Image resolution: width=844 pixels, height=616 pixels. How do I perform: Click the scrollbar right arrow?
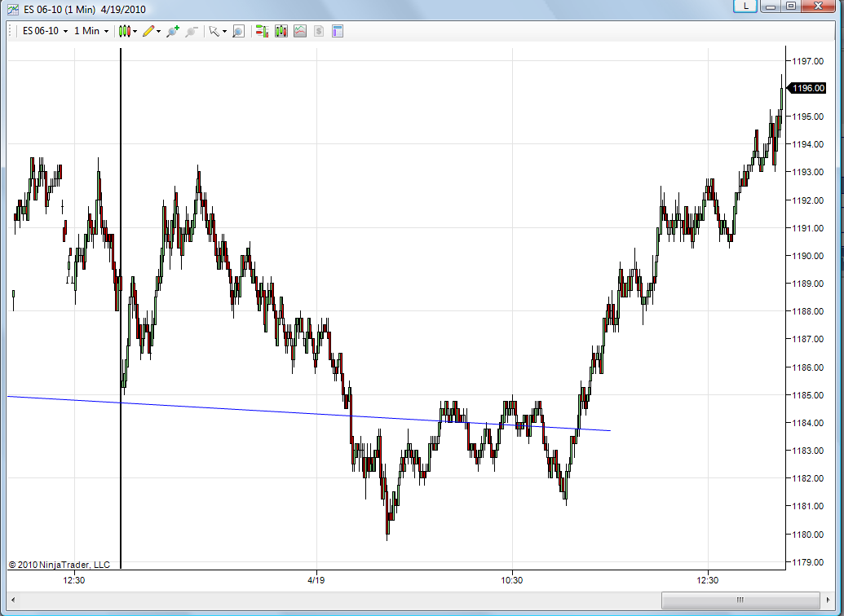pos(828,600)
